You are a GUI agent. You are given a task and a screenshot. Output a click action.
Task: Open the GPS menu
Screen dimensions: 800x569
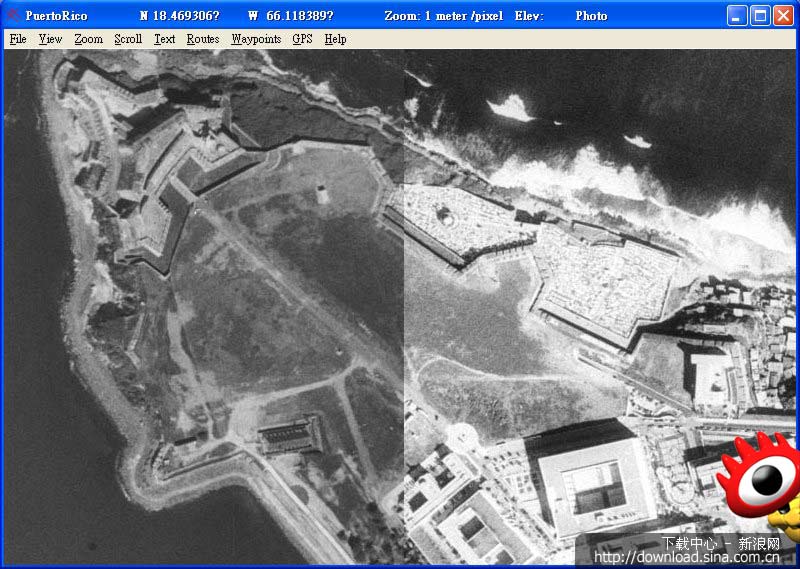pyautogui.click(x=302, y=39)
